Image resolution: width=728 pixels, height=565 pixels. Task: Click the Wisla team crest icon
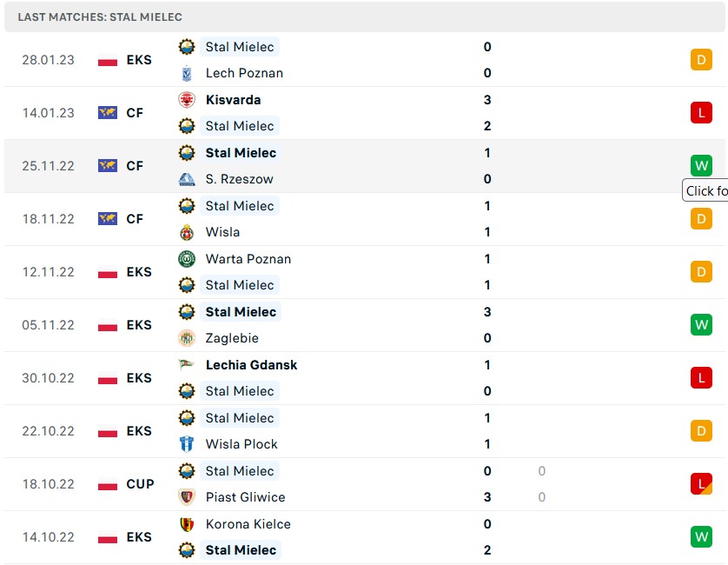click(187, 232)
